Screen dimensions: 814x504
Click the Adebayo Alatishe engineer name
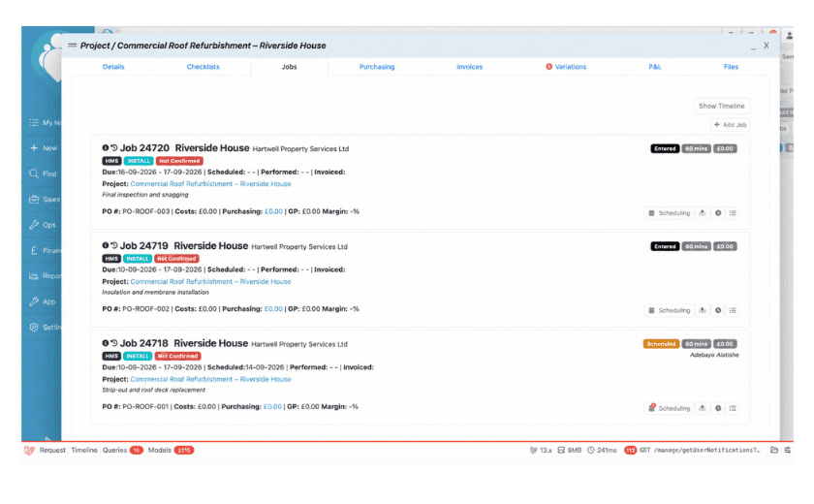point(714,355)
